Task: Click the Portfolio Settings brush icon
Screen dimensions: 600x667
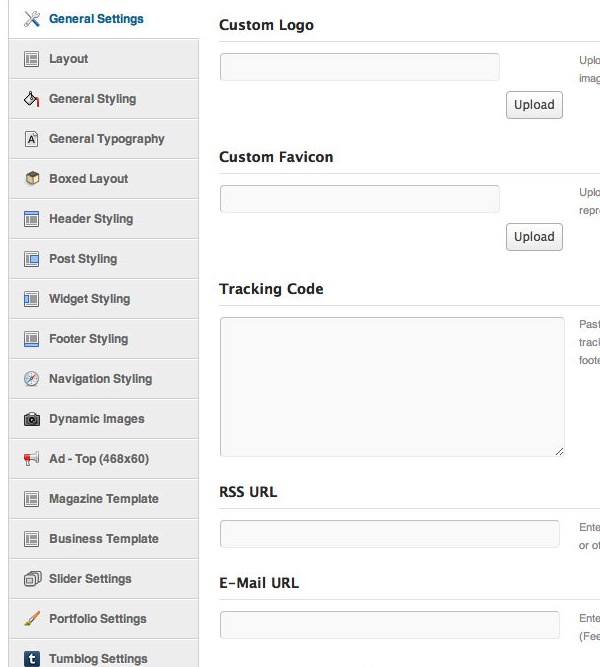Action: coord(31,619)
